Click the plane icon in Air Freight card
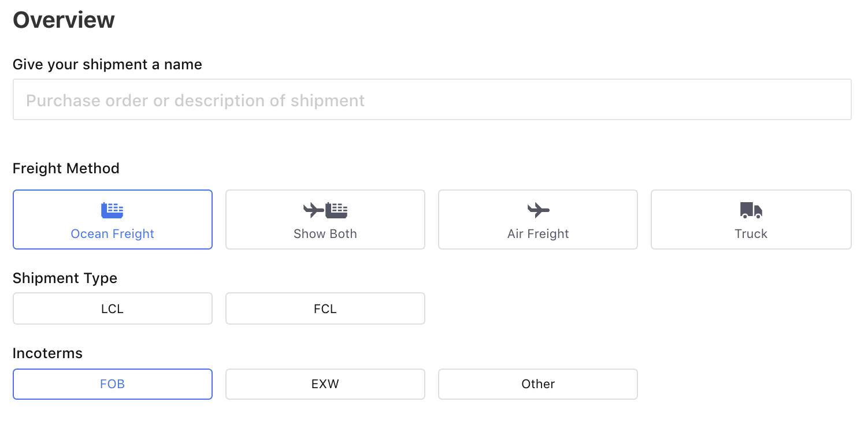 click(537, 210)
